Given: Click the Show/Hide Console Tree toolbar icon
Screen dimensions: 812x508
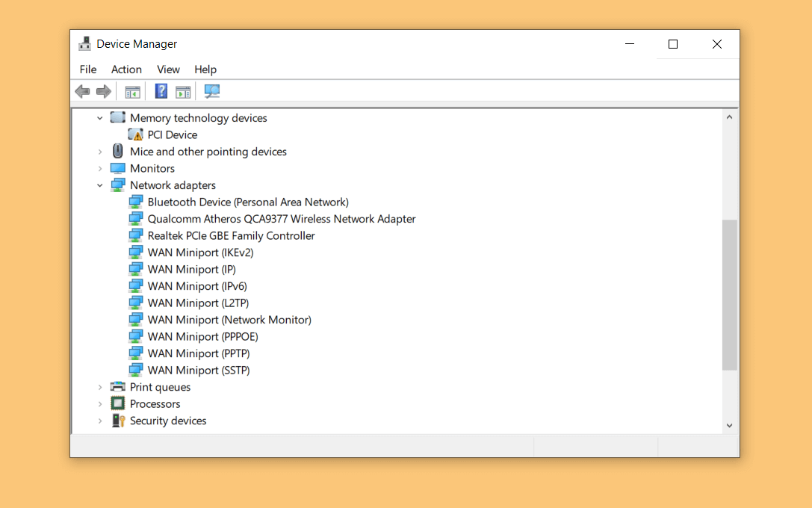Looking at the screenshot, I should point(132,92).
